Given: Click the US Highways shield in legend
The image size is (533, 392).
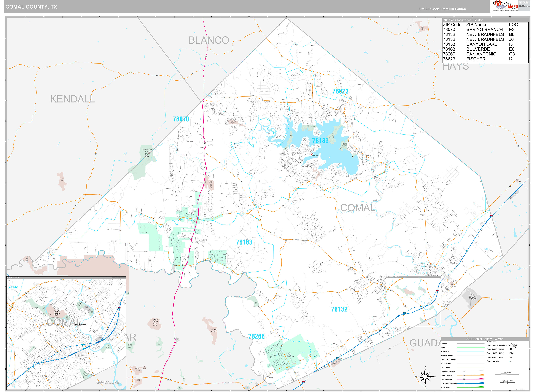Looking at the screenshot, I should pos(464,379).
